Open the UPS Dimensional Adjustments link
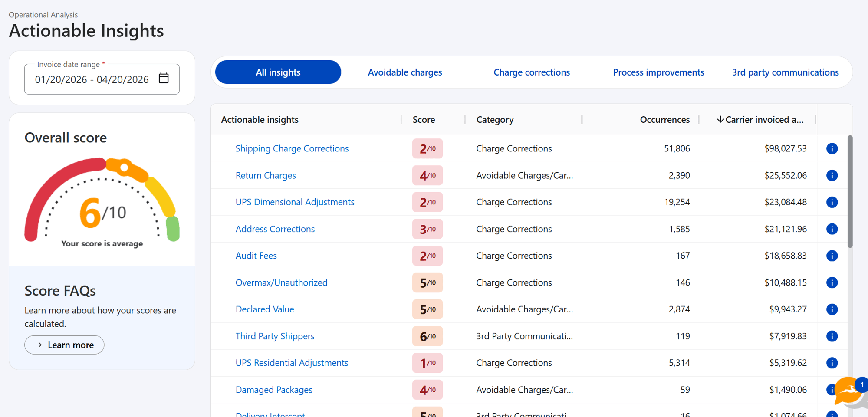 click(x=295, y=202)
